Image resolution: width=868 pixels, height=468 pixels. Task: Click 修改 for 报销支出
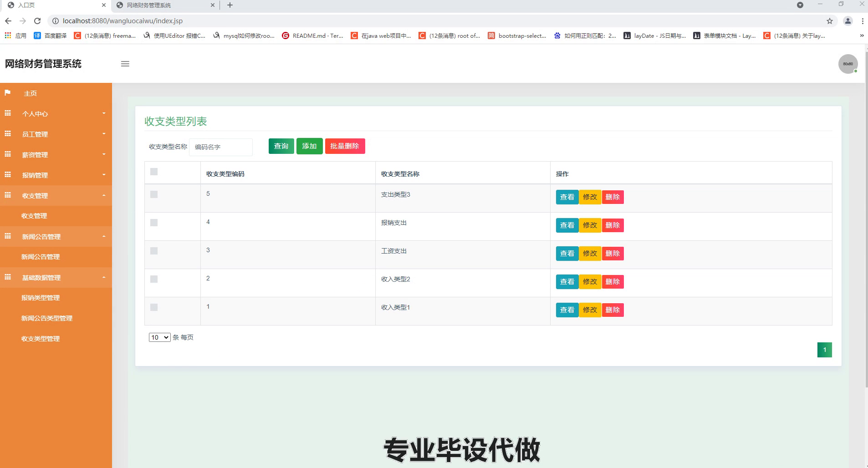(x=590, y=225)
